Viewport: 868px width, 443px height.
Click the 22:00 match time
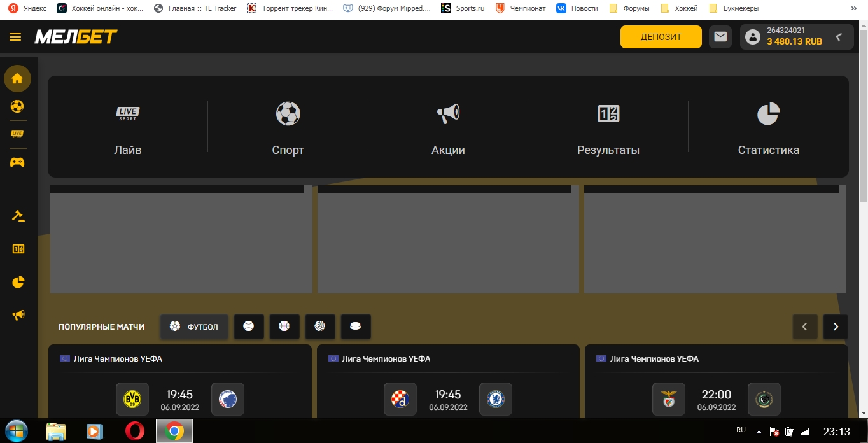pyautogui.click(x=717, y=395)
